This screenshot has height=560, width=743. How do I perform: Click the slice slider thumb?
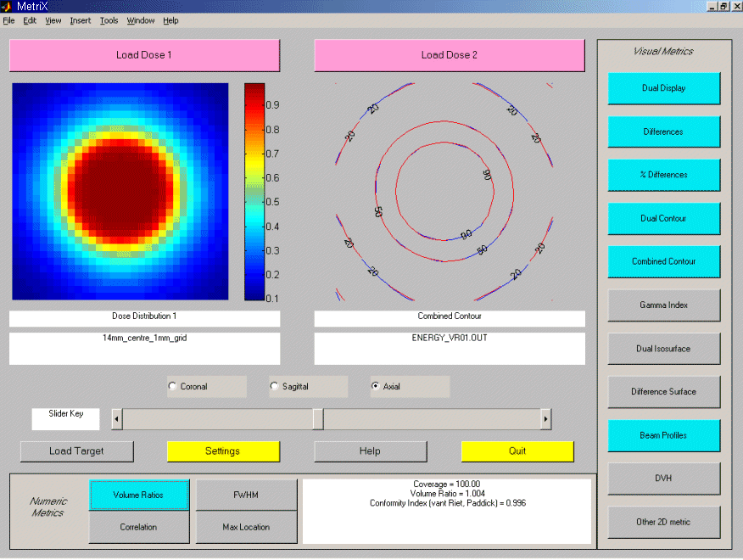pyautogui.click(x=317, y=419)
